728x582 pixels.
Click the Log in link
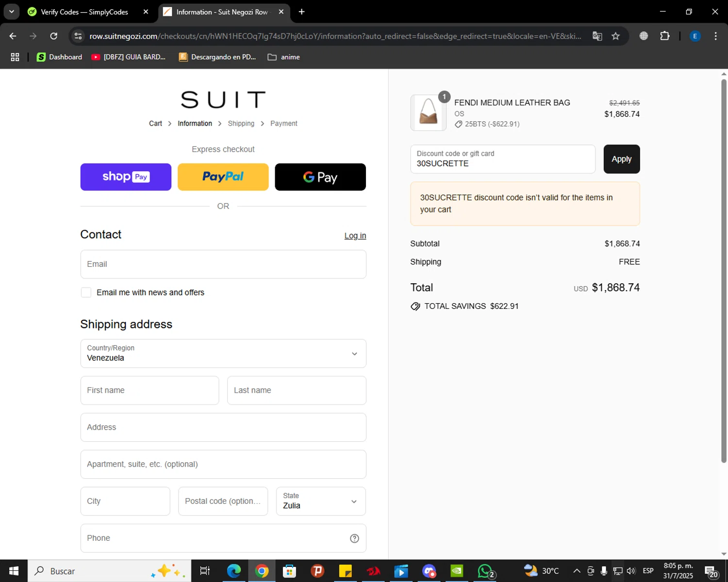(x=355, y=236)
